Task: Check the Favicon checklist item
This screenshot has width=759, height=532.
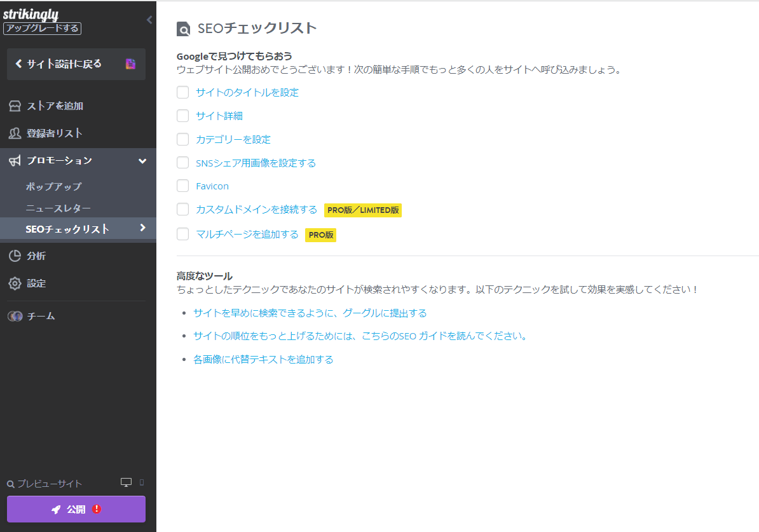Action: coord(182,186)
